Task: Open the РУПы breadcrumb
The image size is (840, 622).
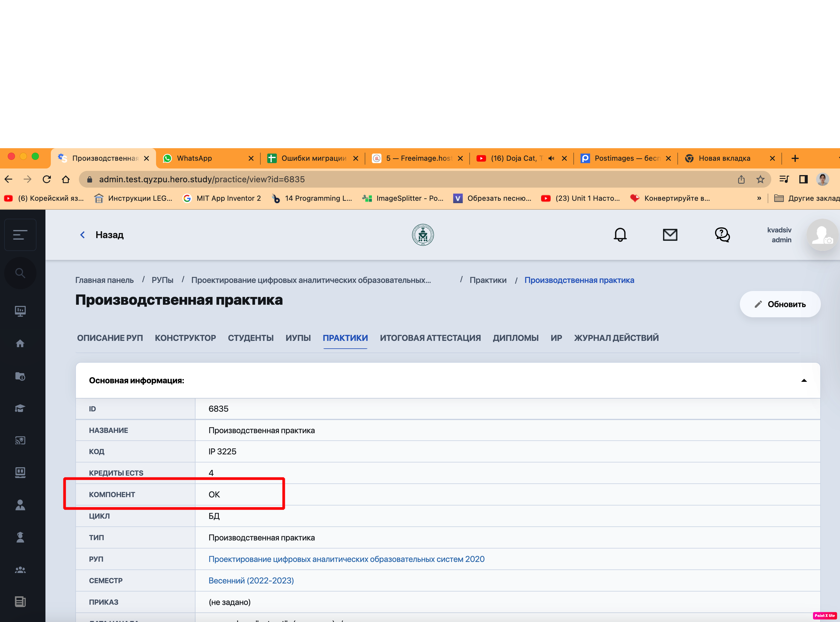Action: tap(162, 280)
